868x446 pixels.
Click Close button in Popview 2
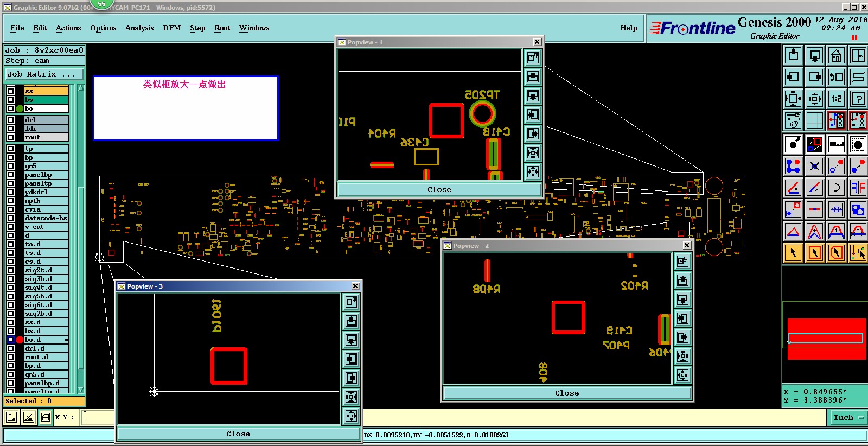(x=567, y=393)
